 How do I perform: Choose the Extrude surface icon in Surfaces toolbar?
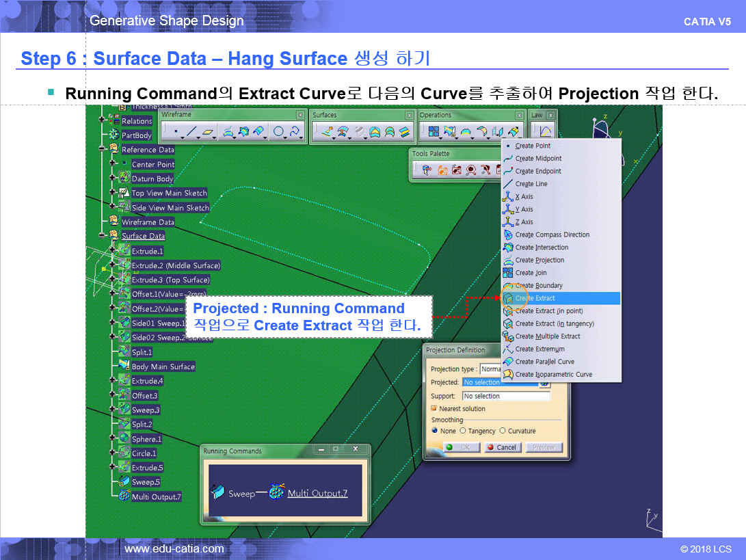pos(328,132)
